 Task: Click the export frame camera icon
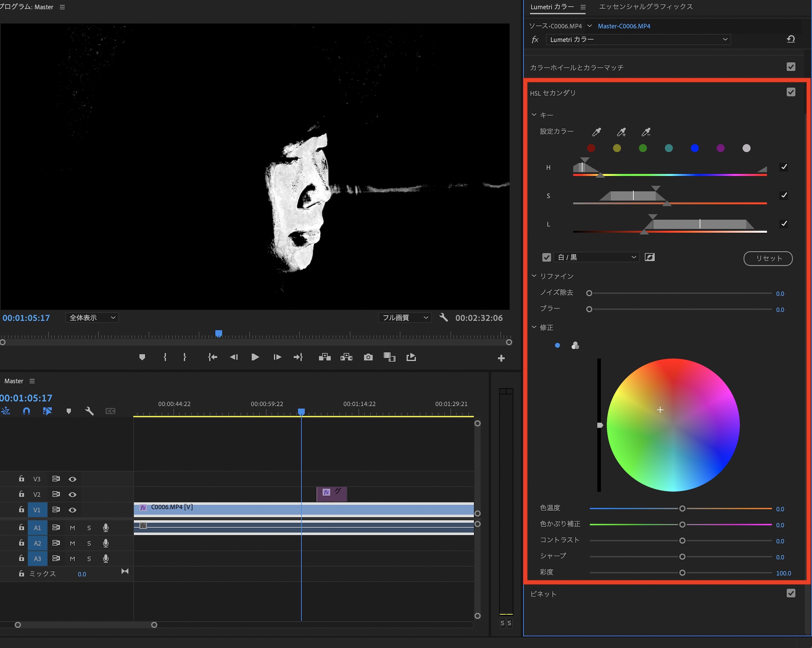(x=368, y=357)
